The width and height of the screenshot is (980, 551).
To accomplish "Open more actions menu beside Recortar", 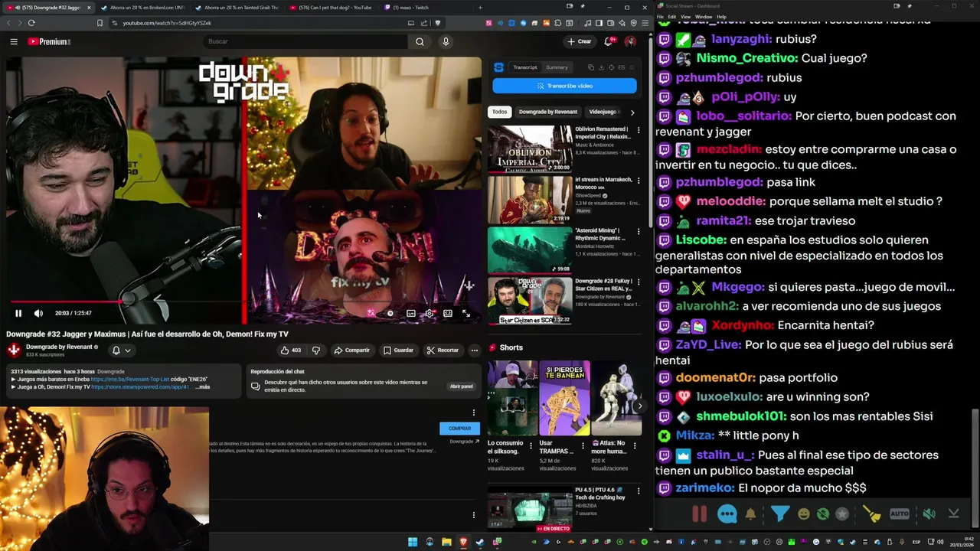I will [x=474, y=350].
